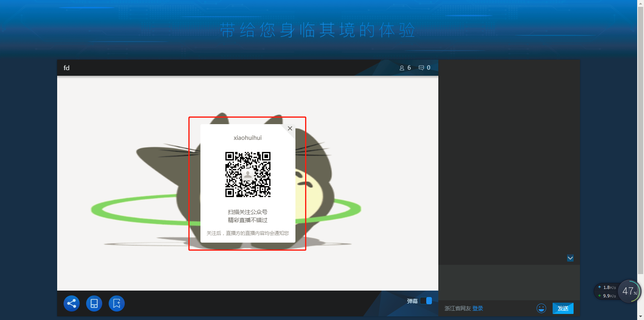Click the 浙江省网友 username label
Screen dimensions: 644x320
coord(458,308)
